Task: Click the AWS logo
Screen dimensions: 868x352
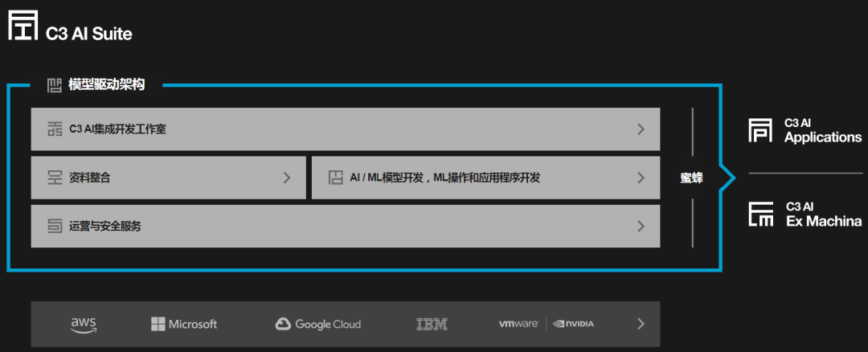Action: [84, 325]
